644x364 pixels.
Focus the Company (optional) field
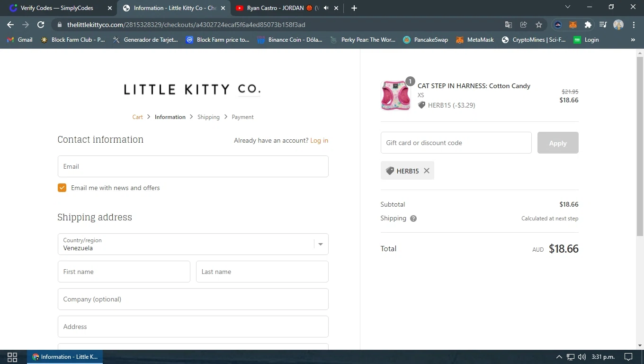[x=193, y=299]
